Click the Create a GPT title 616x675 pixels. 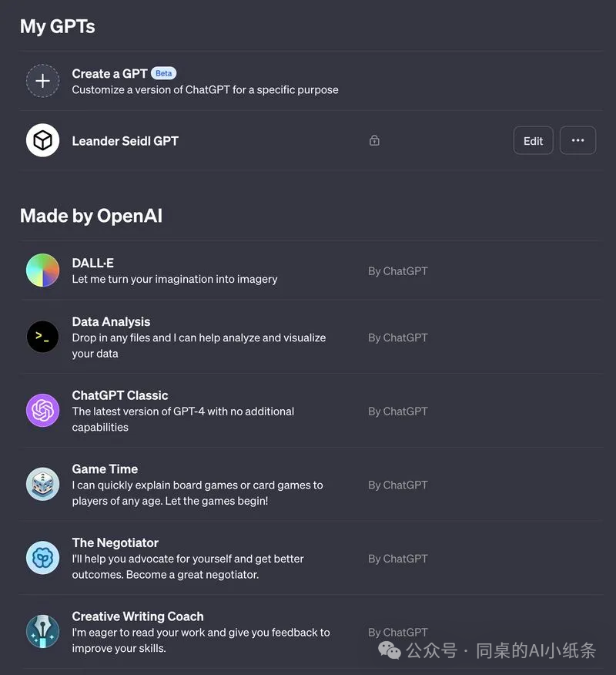tap(109, 73)
